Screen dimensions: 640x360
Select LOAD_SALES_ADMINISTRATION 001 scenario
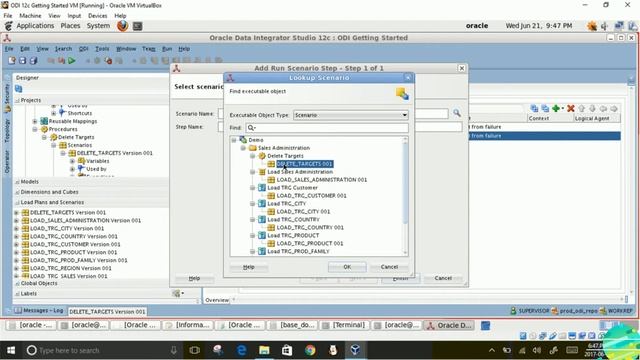pyautogui.click(x=322, y=180)
